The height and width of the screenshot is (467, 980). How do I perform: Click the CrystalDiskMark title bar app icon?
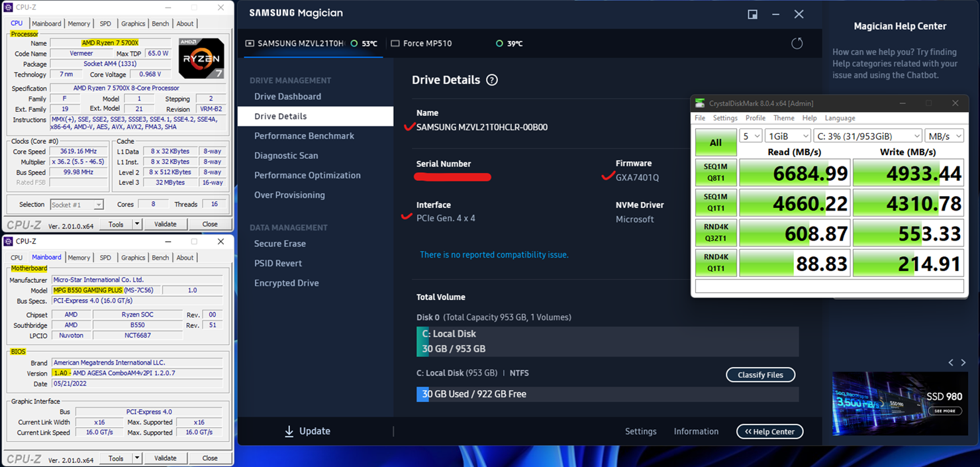[700, 103]
